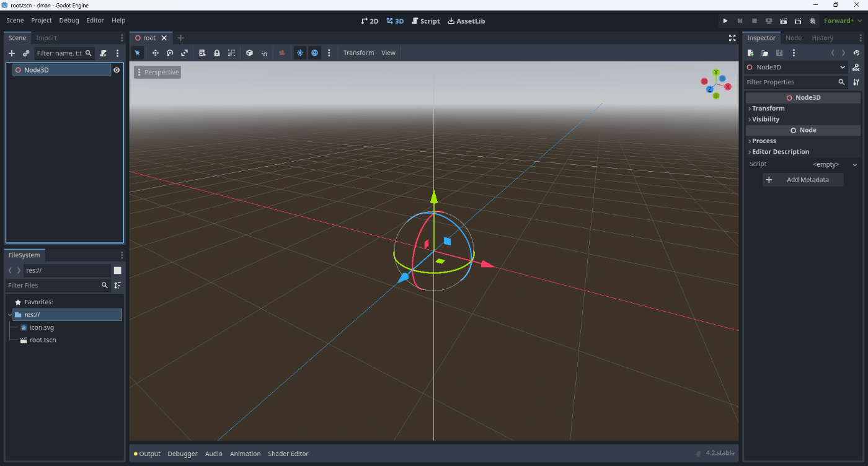868x466 pixels.
Task: Open Movie Maker mode icon
Action: [813, 20]
